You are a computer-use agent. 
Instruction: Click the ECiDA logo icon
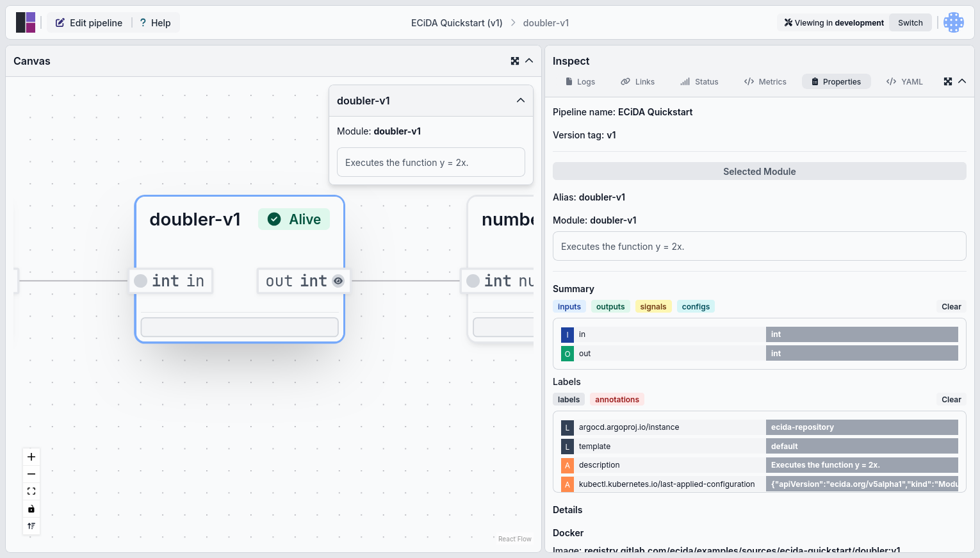(x=26, y=22)
